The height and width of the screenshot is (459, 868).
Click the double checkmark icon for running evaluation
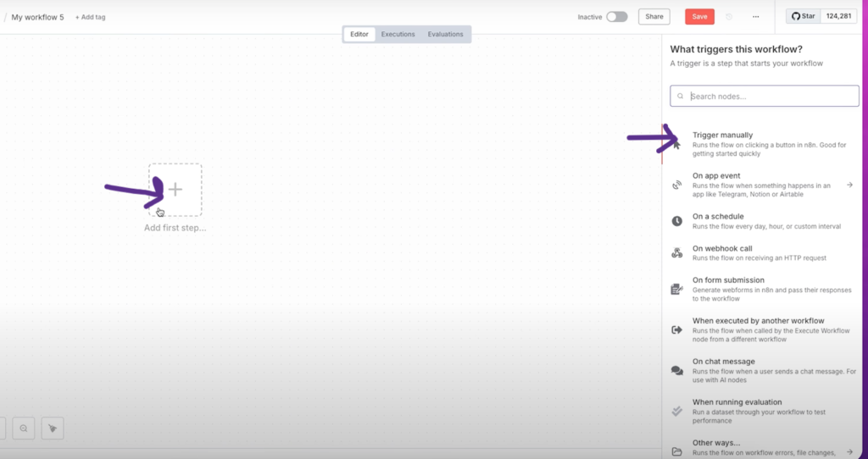(677, 412)
